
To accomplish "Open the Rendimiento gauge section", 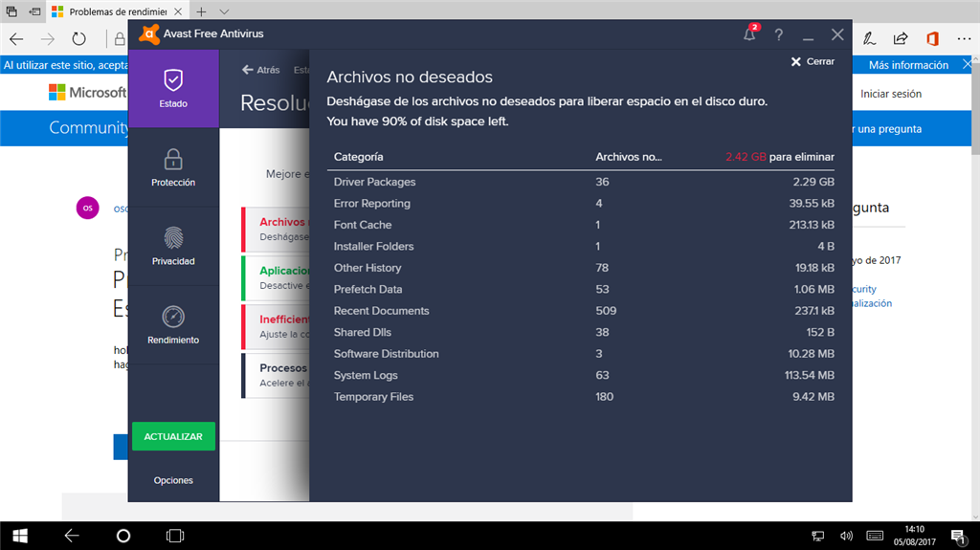I will [173, 325].
